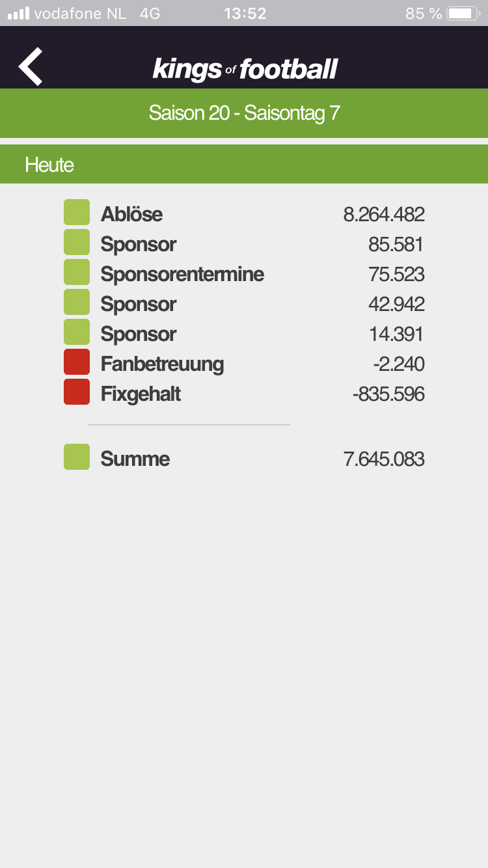Tap the Heute section header
The image size is (488, 868).
(x=244, y=164)
